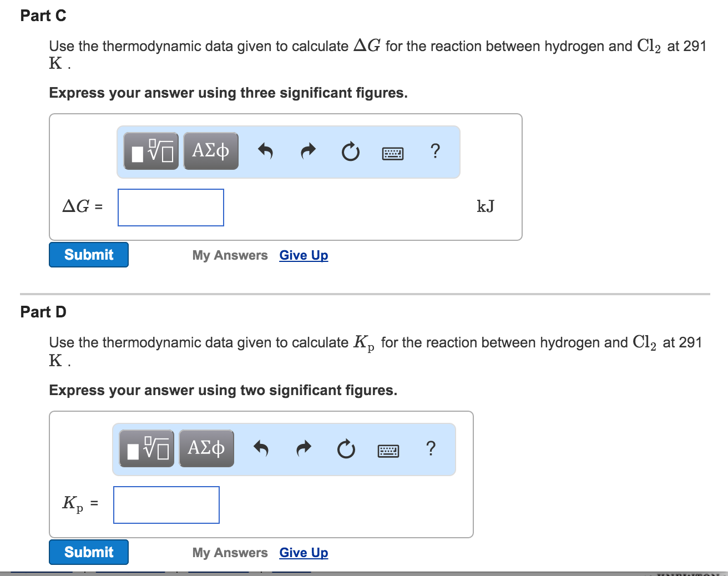
Task: Click the ΔG answer input box
Action: pyautogui.click(x=170, y=207)
